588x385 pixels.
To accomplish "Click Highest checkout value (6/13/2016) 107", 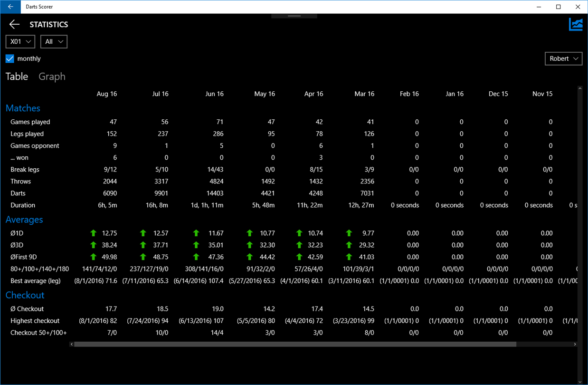I will (201, 321).
